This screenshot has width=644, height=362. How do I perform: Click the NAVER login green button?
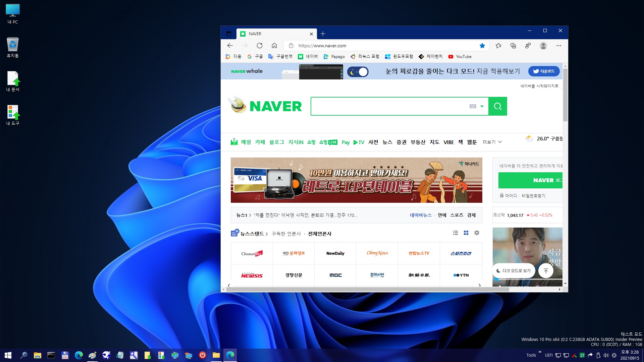(x=530, y=180)
